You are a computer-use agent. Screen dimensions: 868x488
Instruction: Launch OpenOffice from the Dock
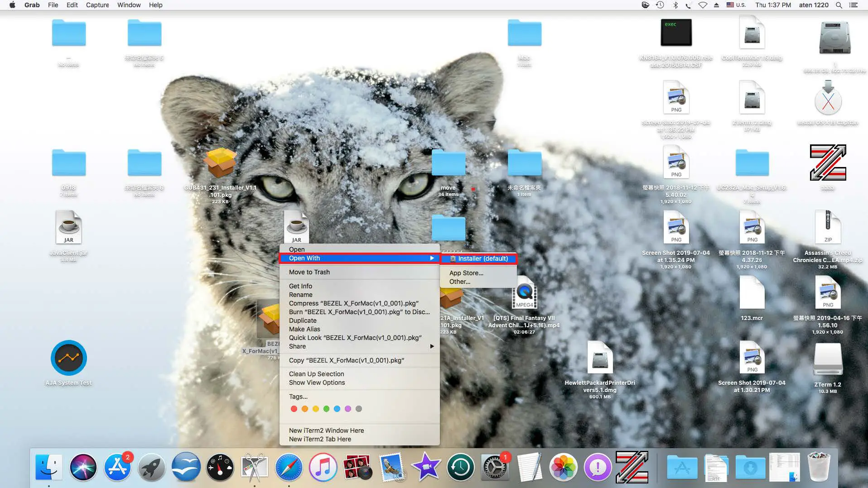point(186,467)
